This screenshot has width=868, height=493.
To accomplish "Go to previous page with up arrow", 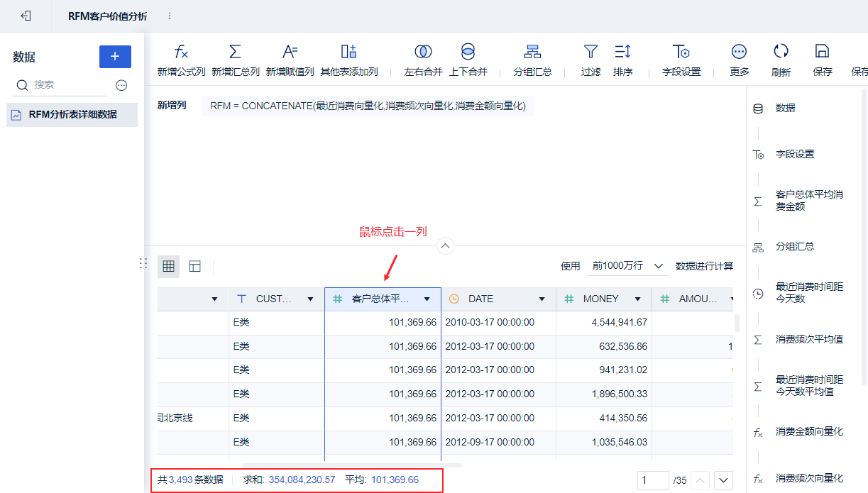I will tap(699, 480).
